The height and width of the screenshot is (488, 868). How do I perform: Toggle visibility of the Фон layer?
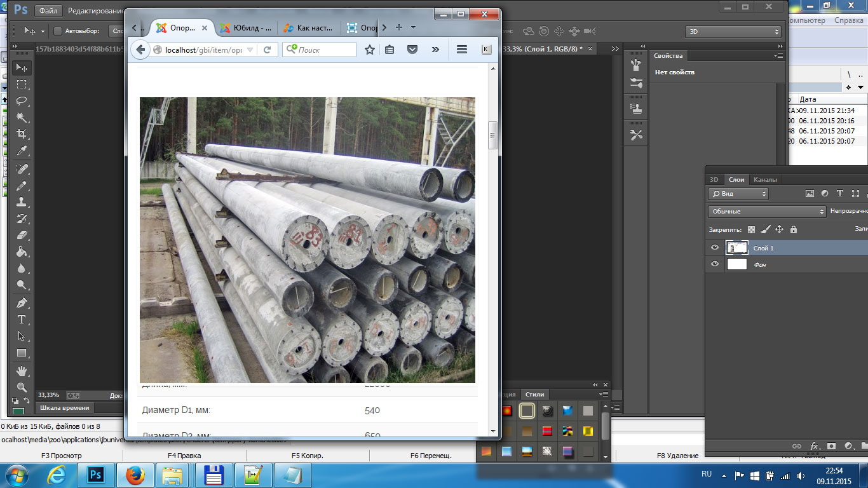click(x=715, y=264)
